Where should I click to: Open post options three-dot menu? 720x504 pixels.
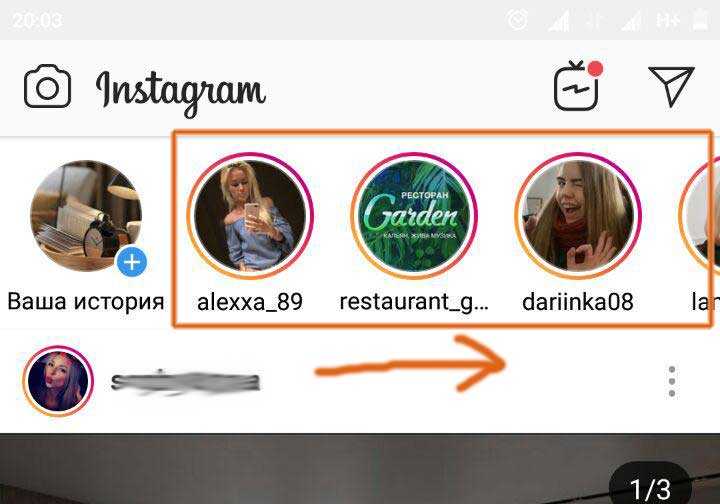click(672, 381)
